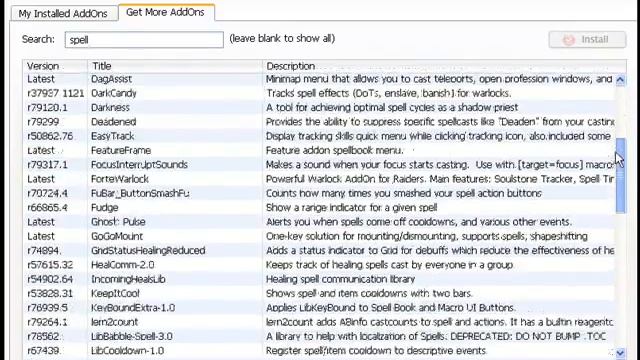The image size is (640, 360).
Task: Click version r79317.1 of FocusInterruptSounds
Action: click(47, 165)
